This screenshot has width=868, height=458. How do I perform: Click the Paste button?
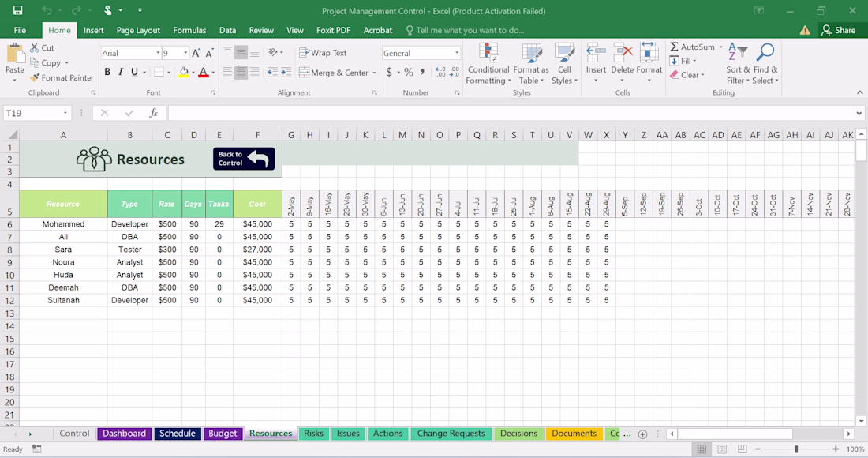[x=14, y=63]
